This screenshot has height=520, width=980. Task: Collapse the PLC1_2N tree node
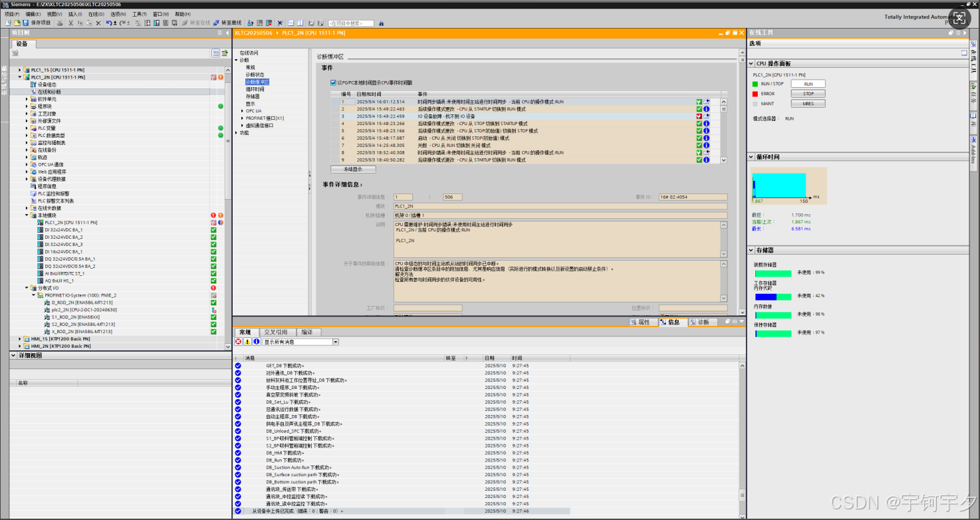pos(20,77)
